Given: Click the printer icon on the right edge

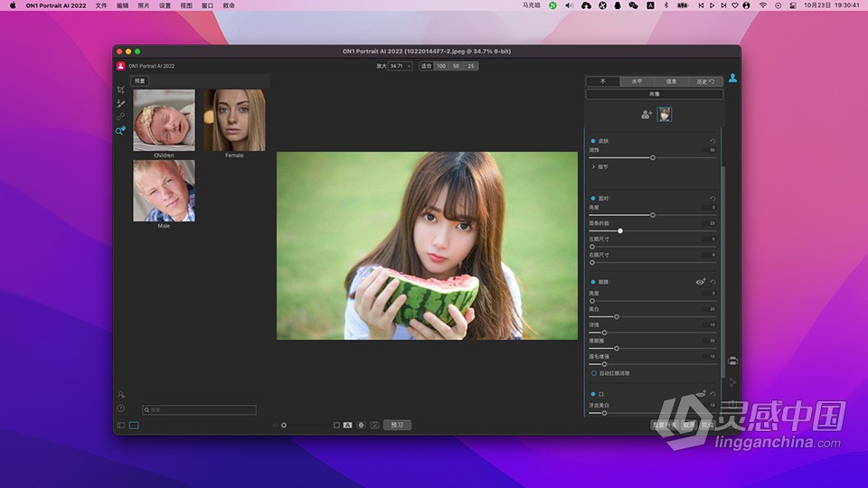Looking at the screenshot, I should [x=733, y=361].
